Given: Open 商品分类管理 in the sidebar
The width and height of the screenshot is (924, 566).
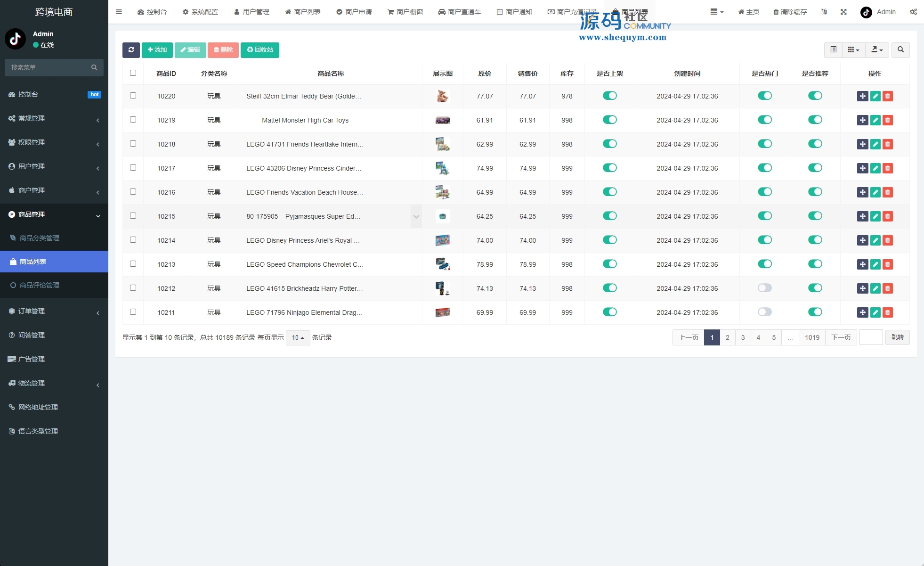Looking at the screenshot, I should coord(54,238).
